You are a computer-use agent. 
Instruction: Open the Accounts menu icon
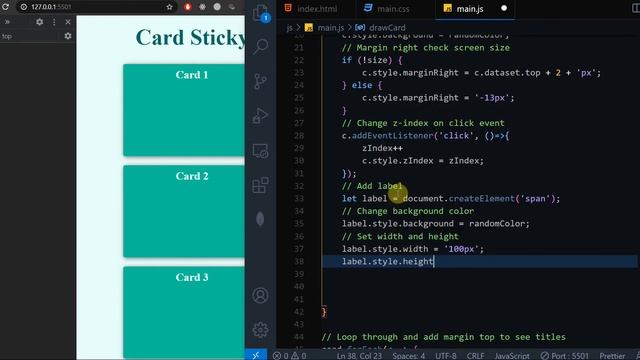(x=260, y=295)
